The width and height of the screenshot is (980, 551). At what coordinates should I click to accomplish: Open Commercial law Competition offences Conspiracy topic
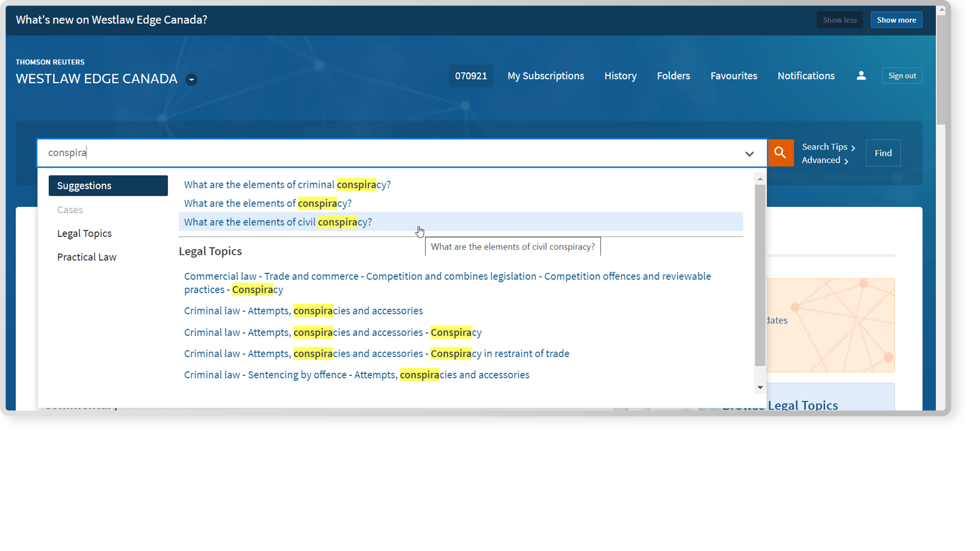click(448, 283)
